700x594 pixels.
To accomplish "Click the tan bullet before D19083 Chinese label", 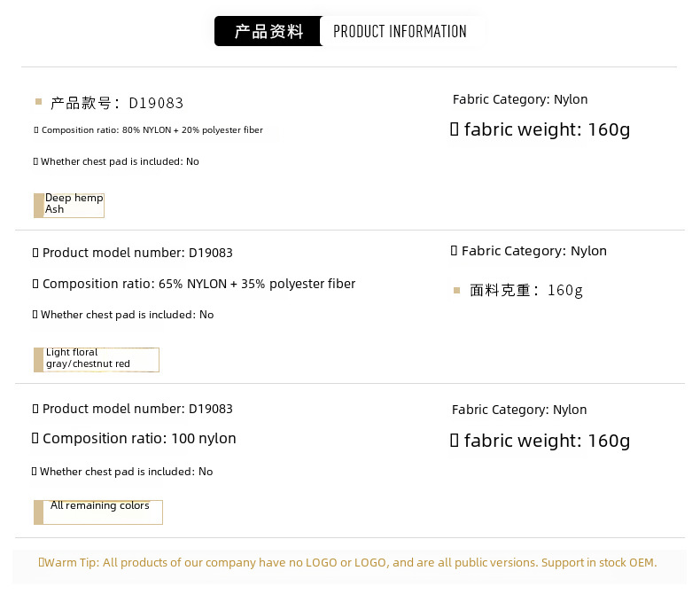I will pyautogui.click(x=38, y=102).
